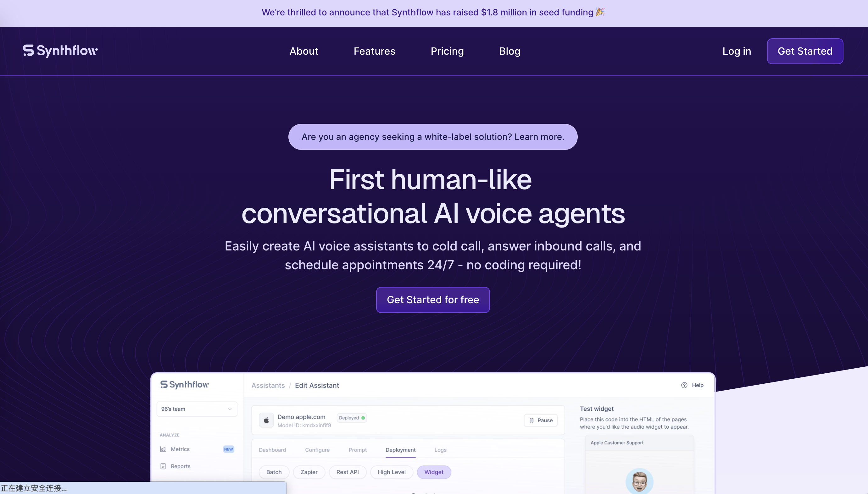Click the Help icon in top-right
The image size is (868, 494).
pyautogui.click(x=684, y=385)
